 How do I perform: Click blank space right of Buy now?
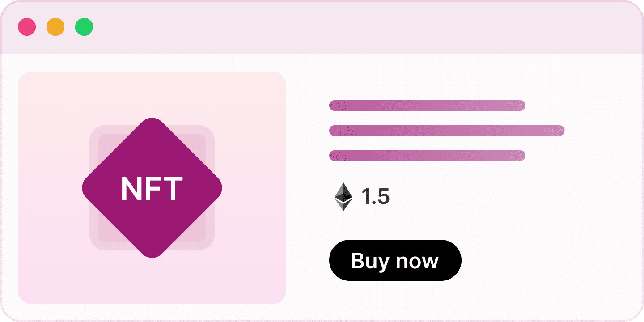(x=537, y=260)
